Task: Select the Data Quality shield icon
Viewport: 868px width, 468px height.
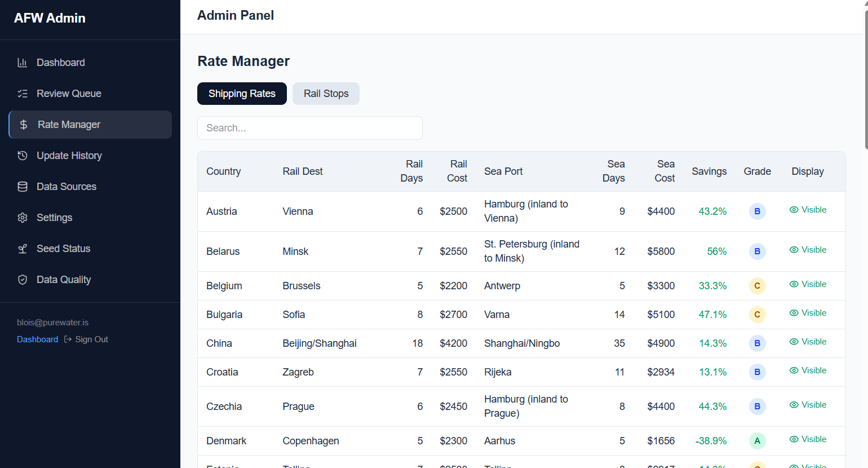Action: coord(22,279)
